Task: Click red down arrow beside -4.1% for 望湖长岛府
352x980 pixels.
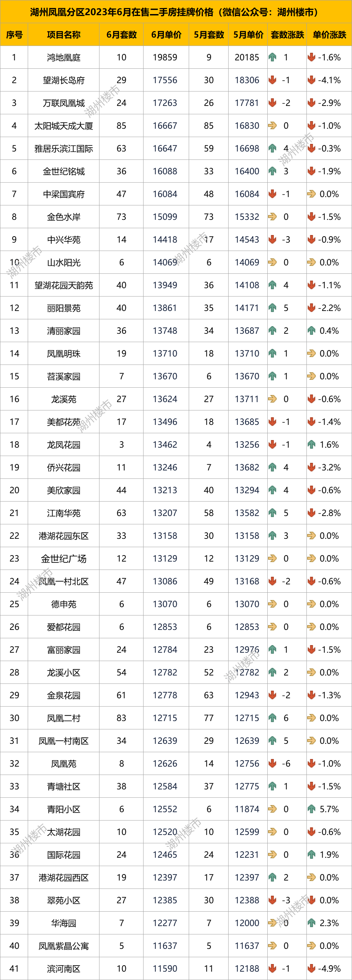Action: (311, 80)
